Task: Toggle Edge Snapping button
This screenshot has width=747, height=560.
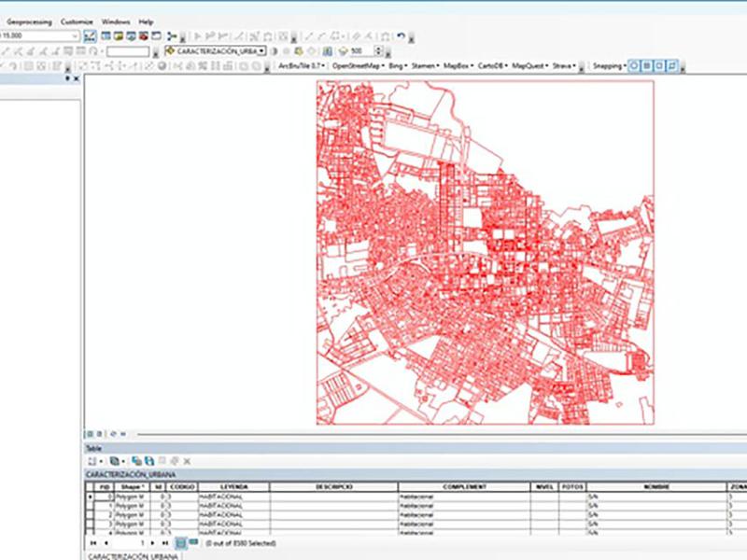Action: pyautogui.click(x=672, y=66)
